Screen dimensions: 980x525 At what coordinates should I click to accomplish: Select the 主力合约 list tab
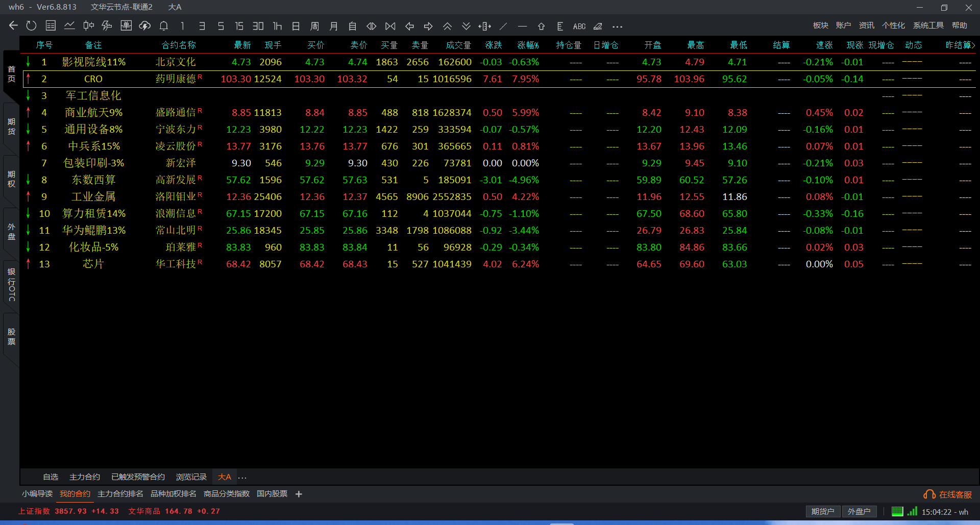(85, 477)
